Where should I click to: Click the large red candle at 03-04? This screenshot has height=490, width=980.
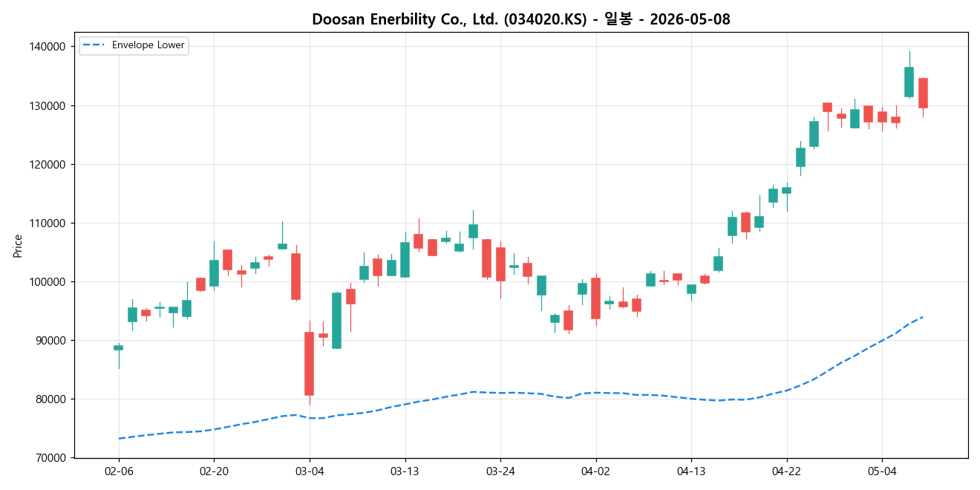tap(310, 364)
